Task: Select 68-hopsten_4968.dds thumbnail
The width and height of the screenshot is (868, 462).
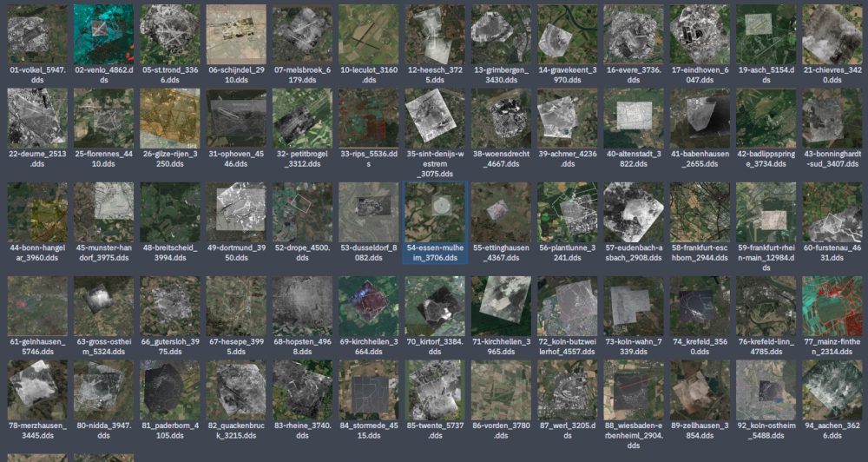Action: [302, 307]
